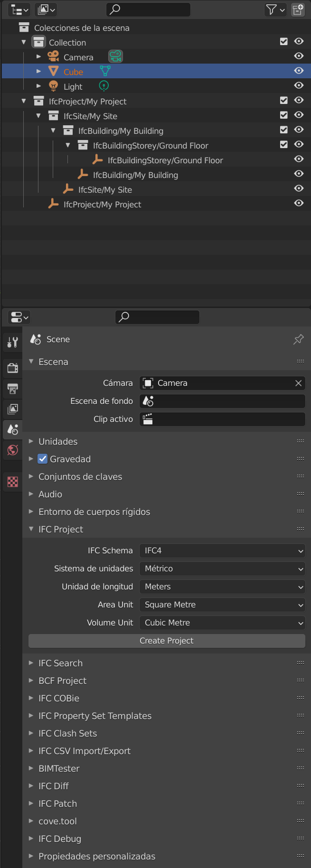This screenshot has height=868, width=311.
Task: Uncheck the IfcSite/My Site collection checkbox
Action: [x=283, y=115]
